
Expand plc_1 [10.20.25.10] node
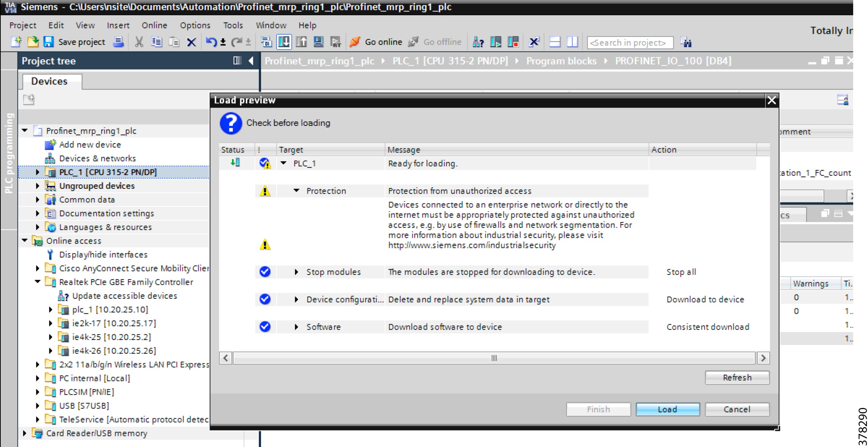tap(51, 310)
